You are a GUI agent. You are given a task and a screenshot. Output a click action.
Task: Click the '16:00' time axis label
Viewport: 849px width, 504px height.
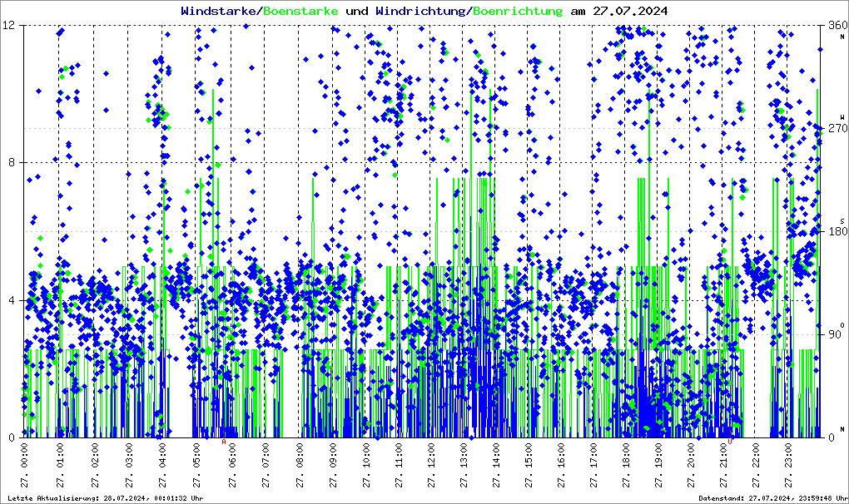pos(562,457)
